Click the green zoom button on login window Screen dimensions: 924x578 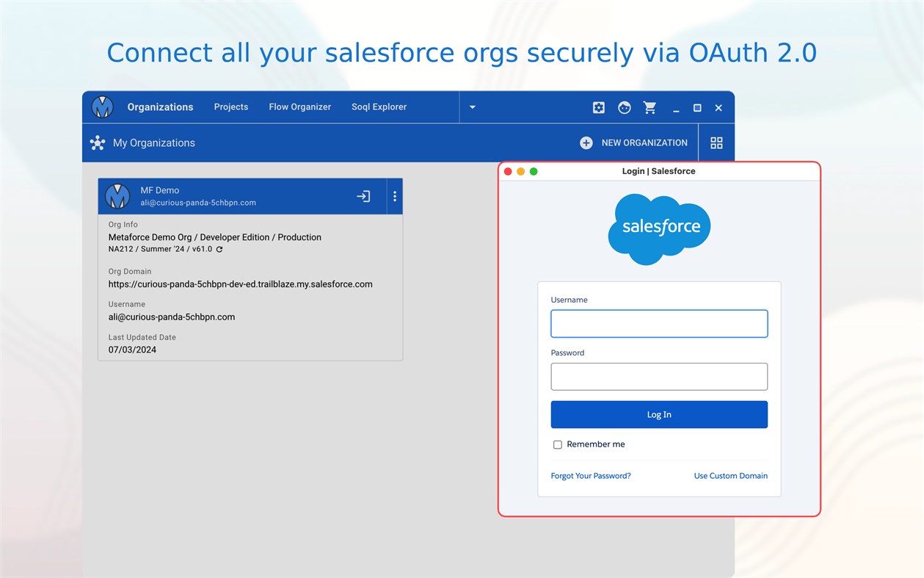[534, 171]
